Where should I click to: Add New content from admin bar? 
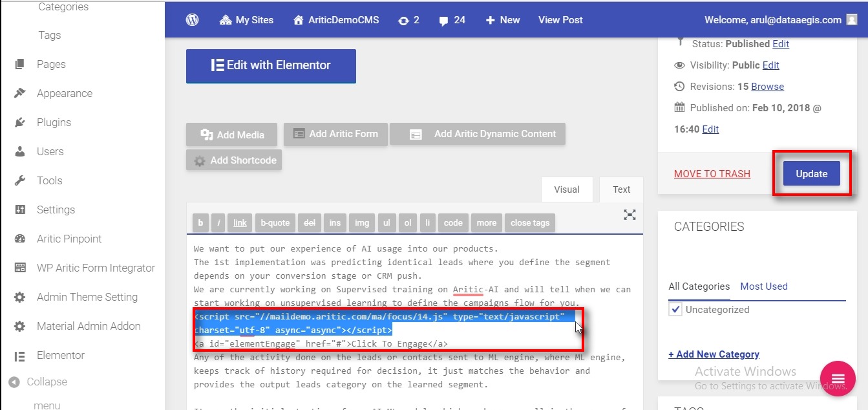(502, 20)
